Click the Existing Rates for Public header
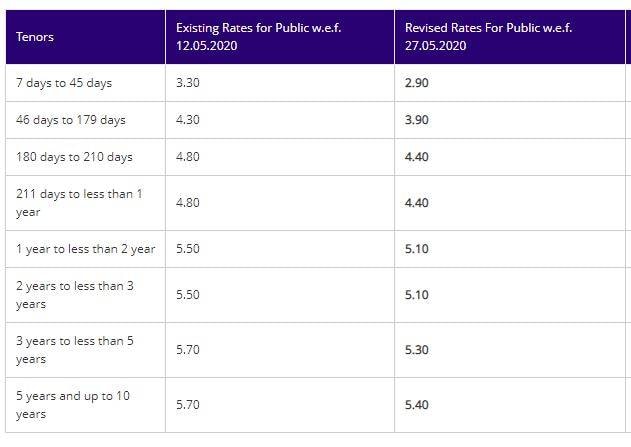The height and width of the screenshot is (447, 631). [258, 37]
